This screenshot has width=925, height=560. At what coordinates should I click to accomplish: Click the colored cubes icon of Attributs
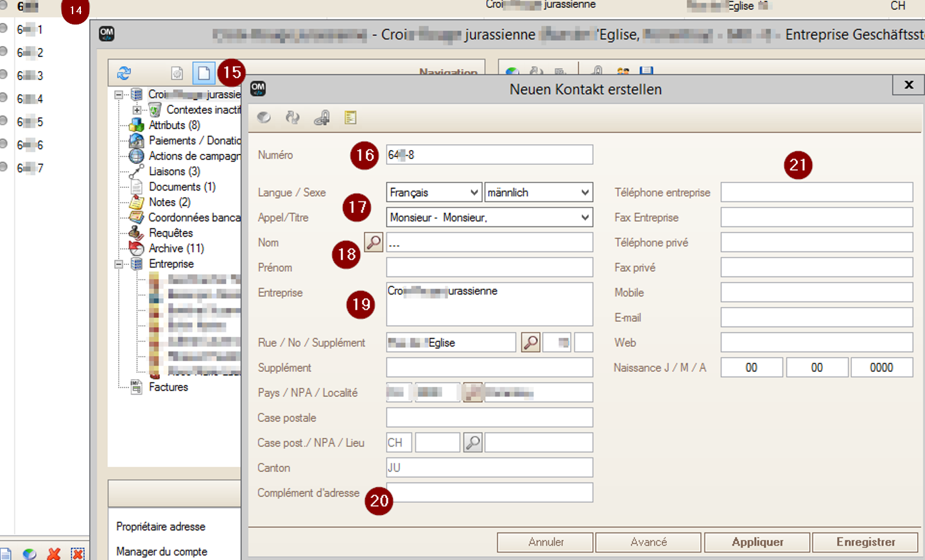tap(136, 125)
